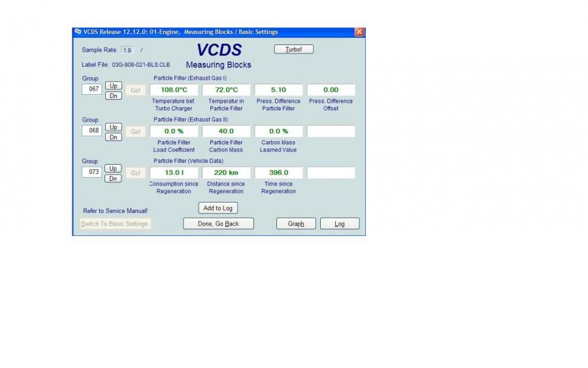Click the group 068 number field
The height and width of the screenshot is (368, 588).
point(91,131)
